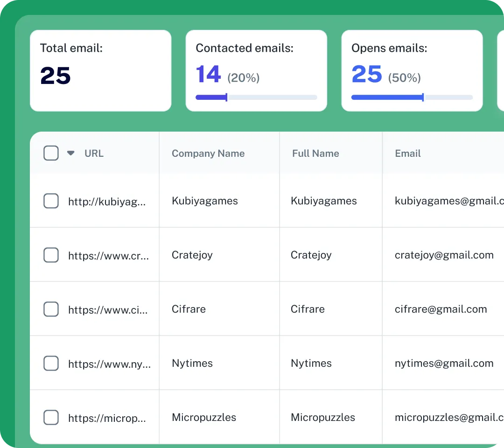Open the http://kubiyag... URL link

pos(107,202)
